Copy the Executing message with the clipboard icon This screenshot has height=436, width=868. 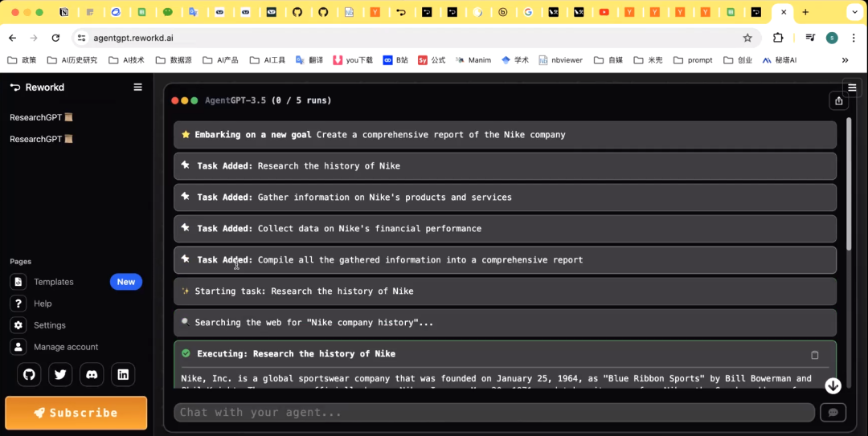tap(815, 355)
